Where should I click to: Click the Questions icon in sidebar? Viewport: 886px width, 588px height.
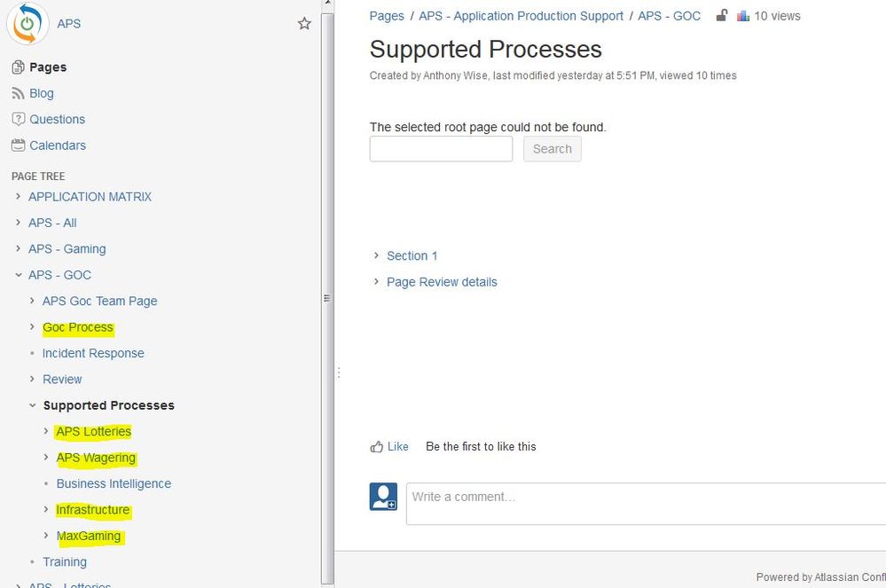click(x=18, y=119)
